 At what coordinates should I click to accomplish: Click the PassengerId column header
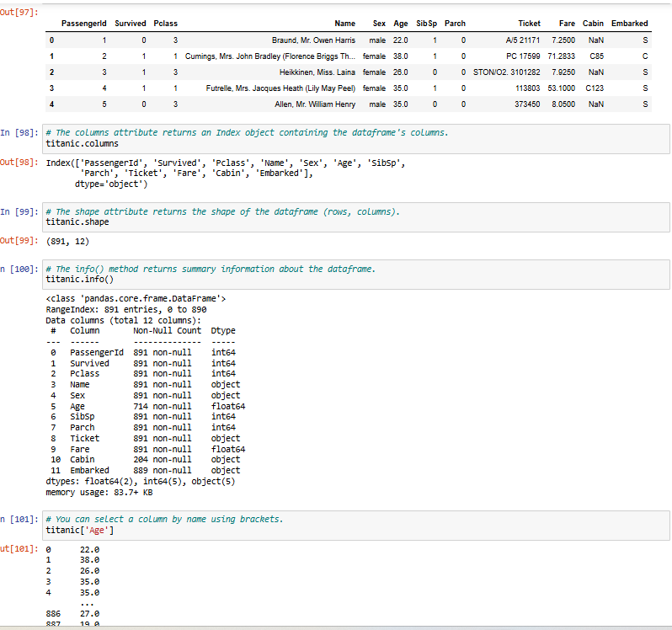click(83, 24)
